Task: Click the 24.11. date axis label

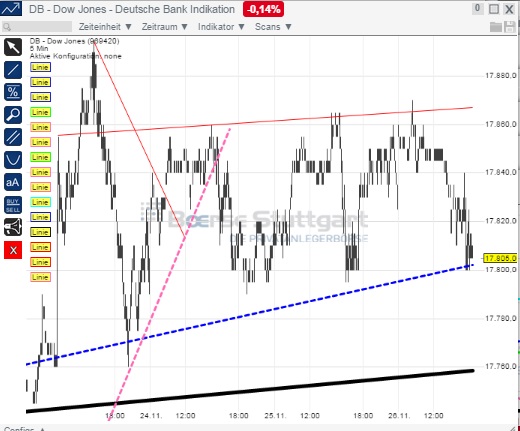Action: coord(151,416)
